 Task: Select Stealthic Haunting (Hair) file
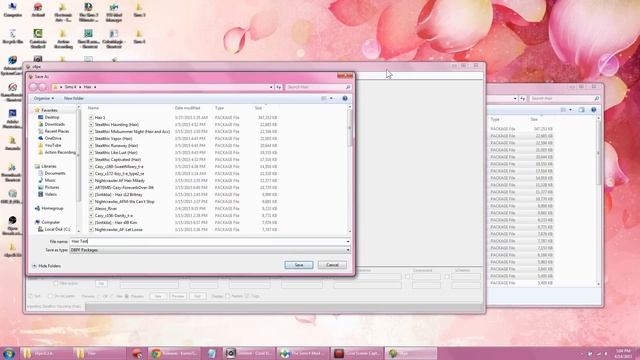pos(116,124)
